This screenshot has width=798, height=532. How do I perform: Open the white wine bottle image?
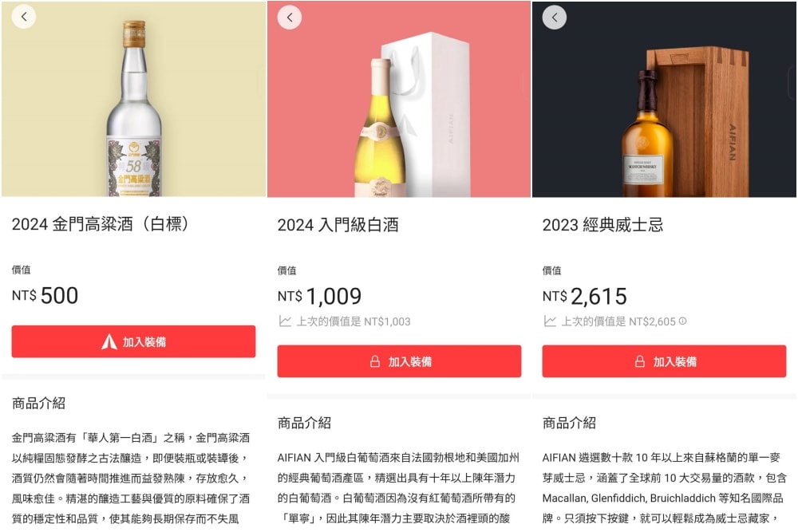[x=381, y=128]
